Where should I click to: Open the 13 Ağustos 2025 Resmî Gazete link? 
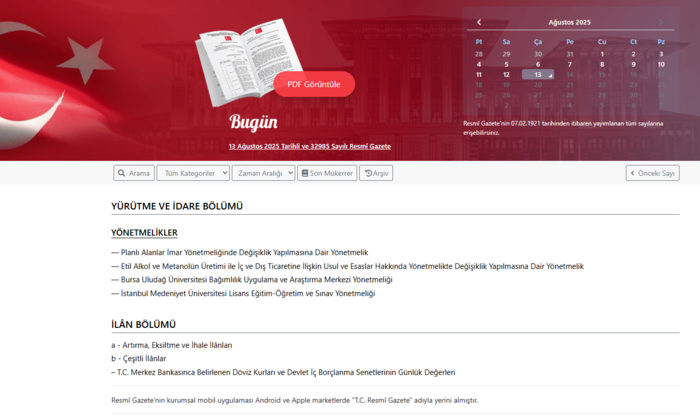click(x=310, y=146)
